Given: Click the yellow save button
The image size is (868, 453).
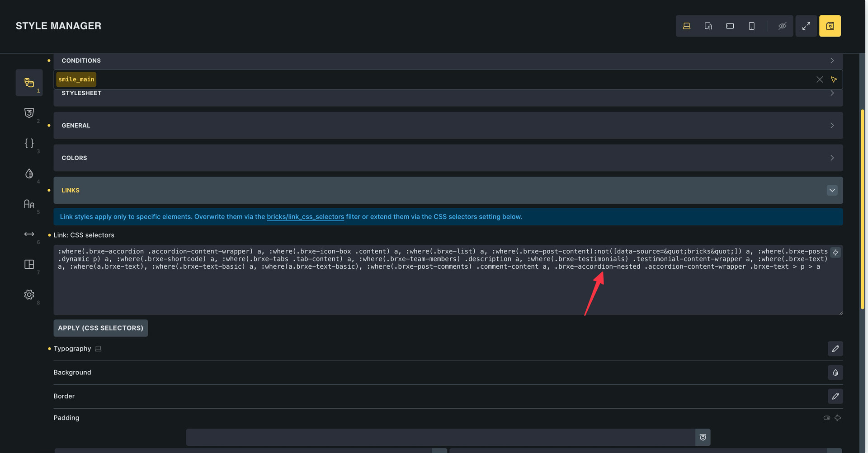Looking at the screenshot, I should coord(830,26).
